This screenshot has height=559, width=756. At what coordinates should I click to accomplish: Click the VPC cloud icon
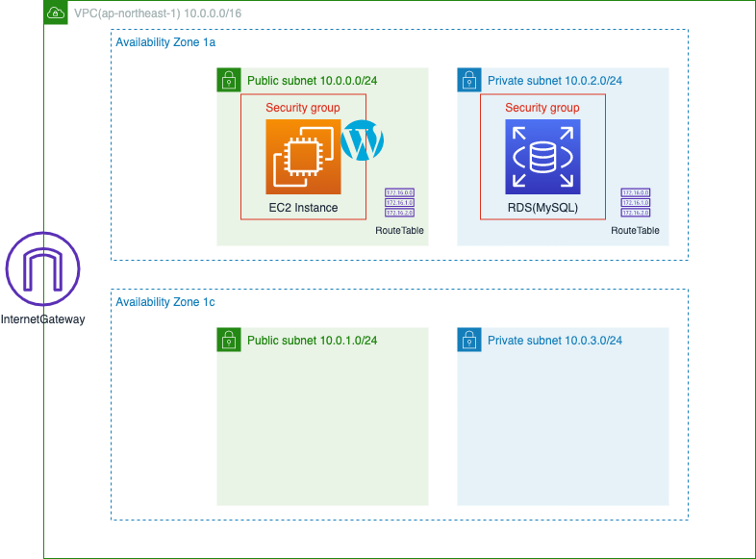coord(56,13)
